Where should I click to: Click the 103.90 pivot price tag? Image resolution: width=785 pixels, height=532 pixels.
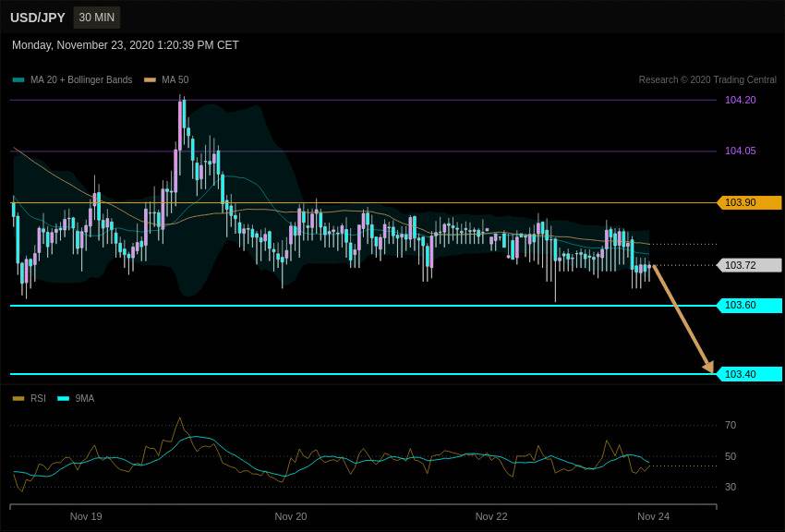pos(750,202)
